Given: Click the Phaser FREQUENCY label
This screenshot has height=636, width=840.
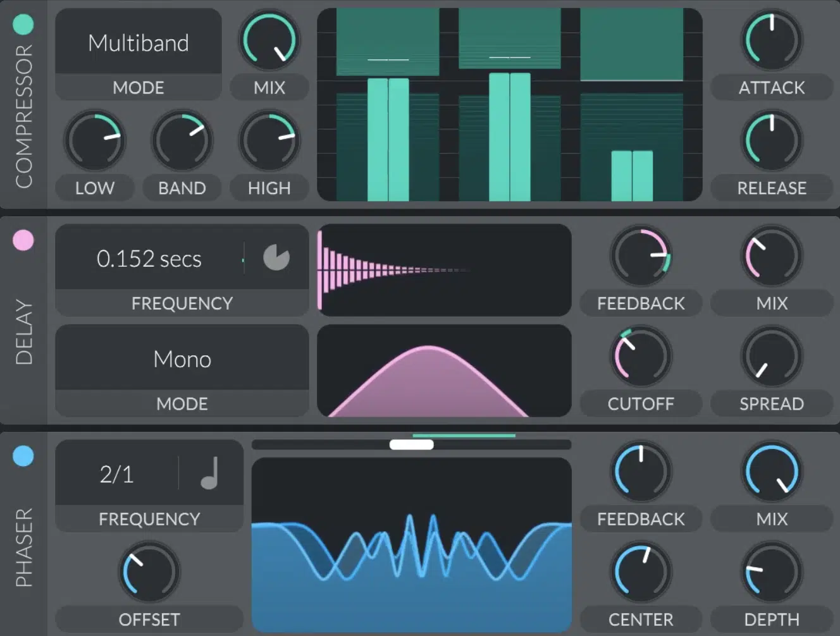Looking at the screenshot, I should click(149, 519).
